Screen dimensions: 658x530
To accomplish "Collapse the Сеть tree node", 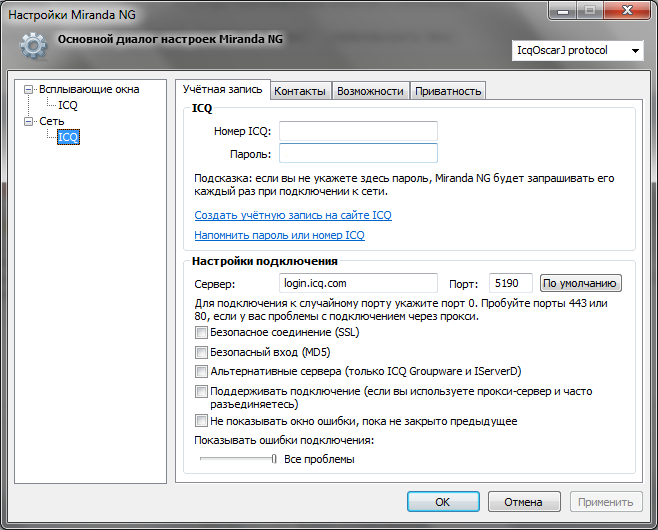I will (28, 121).
